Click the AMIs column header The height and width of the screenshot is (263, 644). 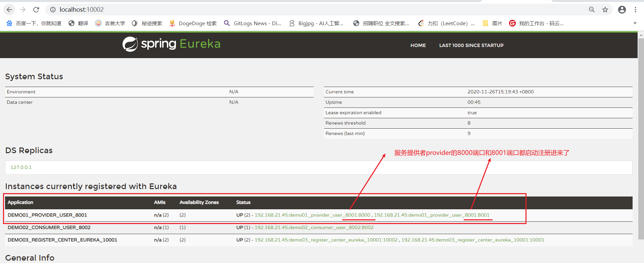160,202
